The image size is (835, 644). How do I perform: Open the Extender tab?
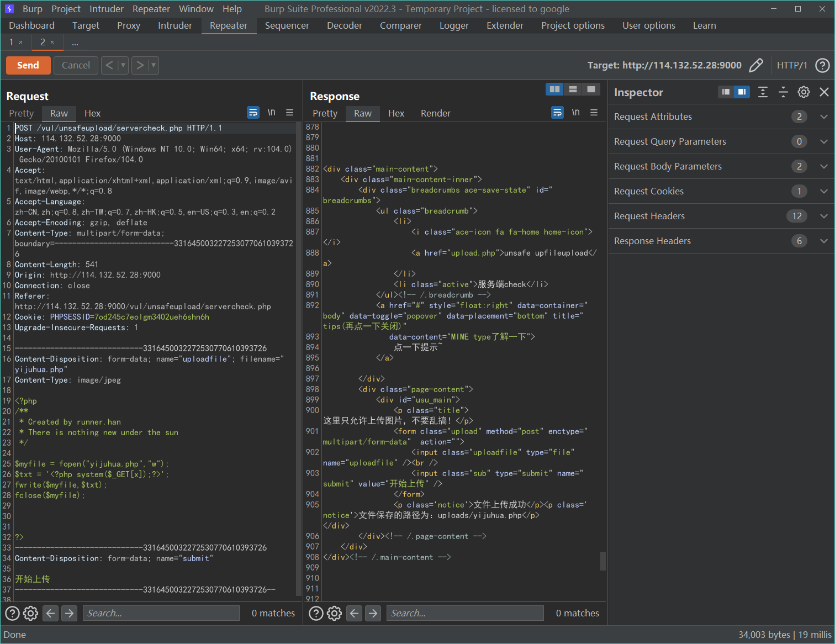(505, 25)
